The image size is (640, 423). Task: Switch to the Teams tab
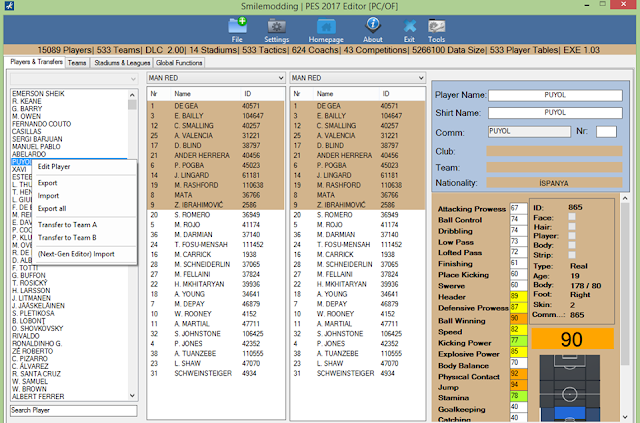click(x=77, y=63)
